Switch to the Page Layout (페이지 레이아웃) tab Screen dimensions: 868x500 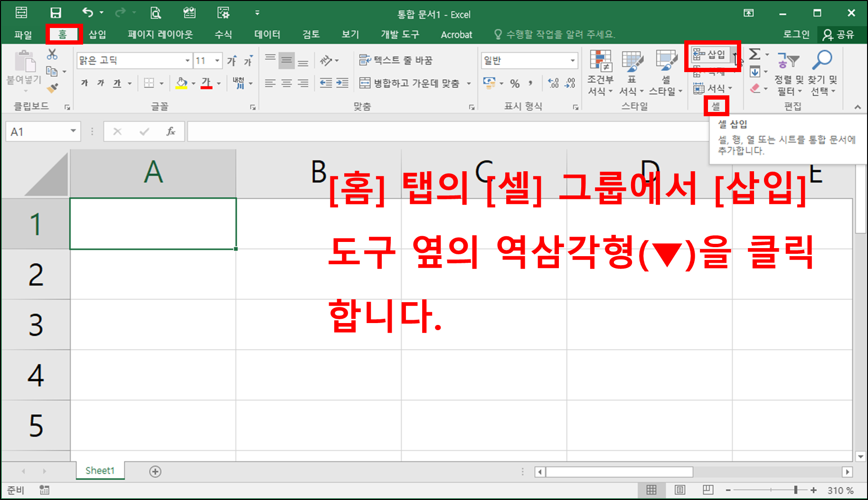[x=160, y=34]
